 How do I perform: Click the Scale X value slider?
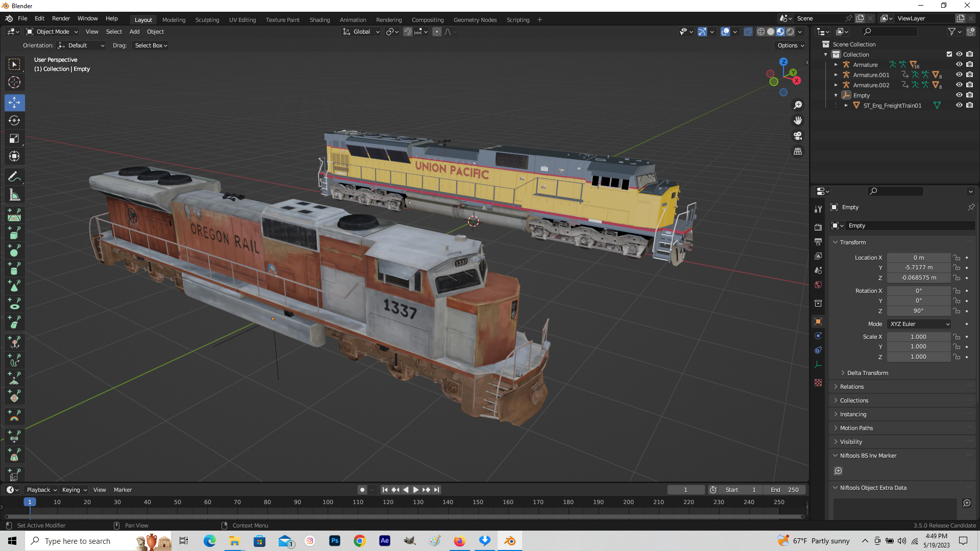919,336
